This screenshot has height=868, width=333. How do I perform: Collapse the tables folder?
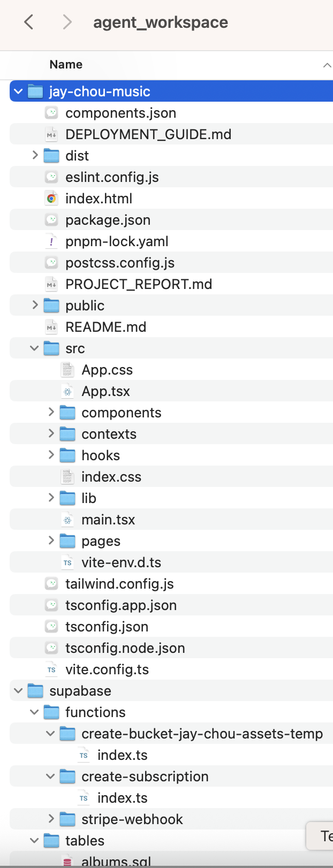point(34,841)
